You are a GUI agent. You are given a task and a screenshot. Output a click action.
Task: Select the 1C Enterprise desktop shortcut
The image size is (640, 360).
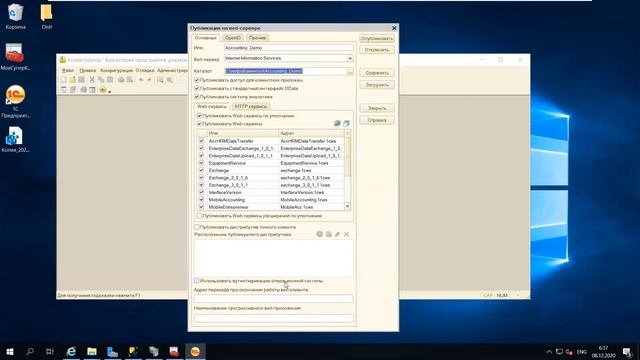[16, 101]
